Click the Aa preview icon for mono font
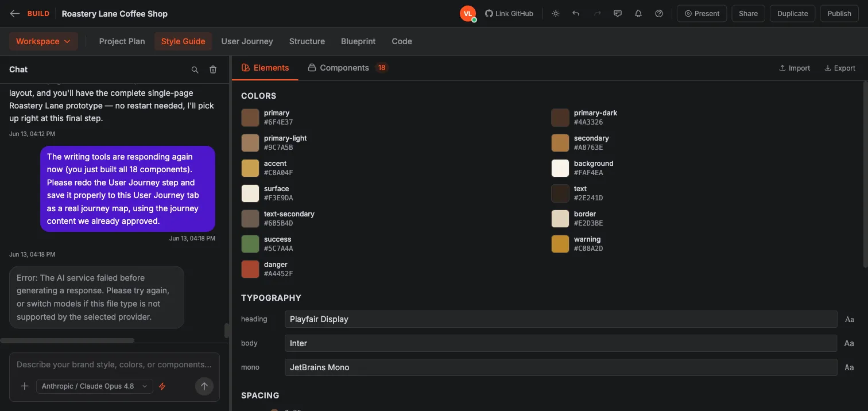 (x=850, y=367)
